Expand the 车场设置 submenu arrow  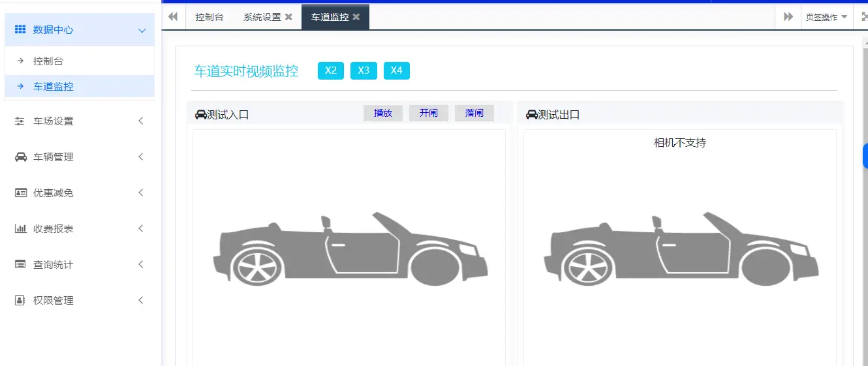(141, 121)
